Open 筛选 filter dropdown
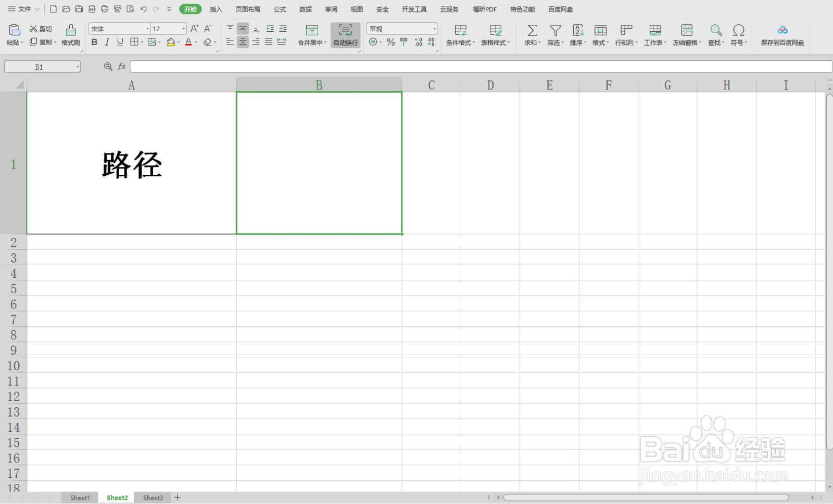The width and height of the screenshot is (833, 504). pos(556,43)
